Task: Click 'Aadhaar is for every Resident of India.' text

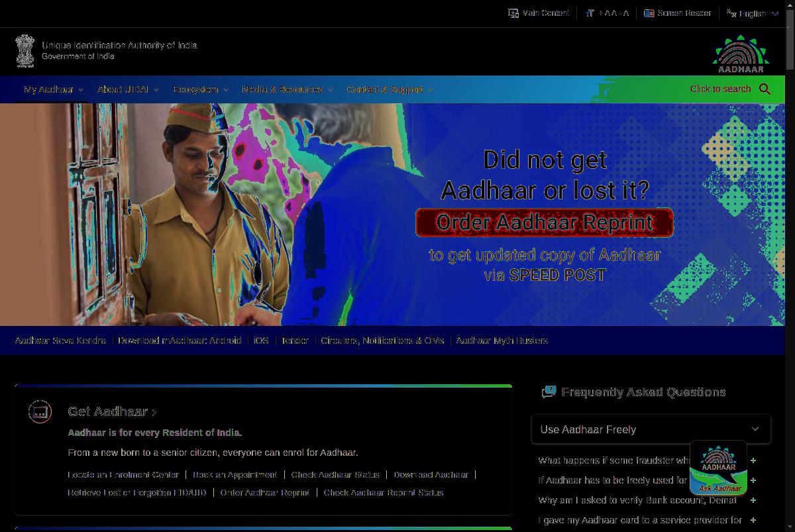Action: pos(154,433)
